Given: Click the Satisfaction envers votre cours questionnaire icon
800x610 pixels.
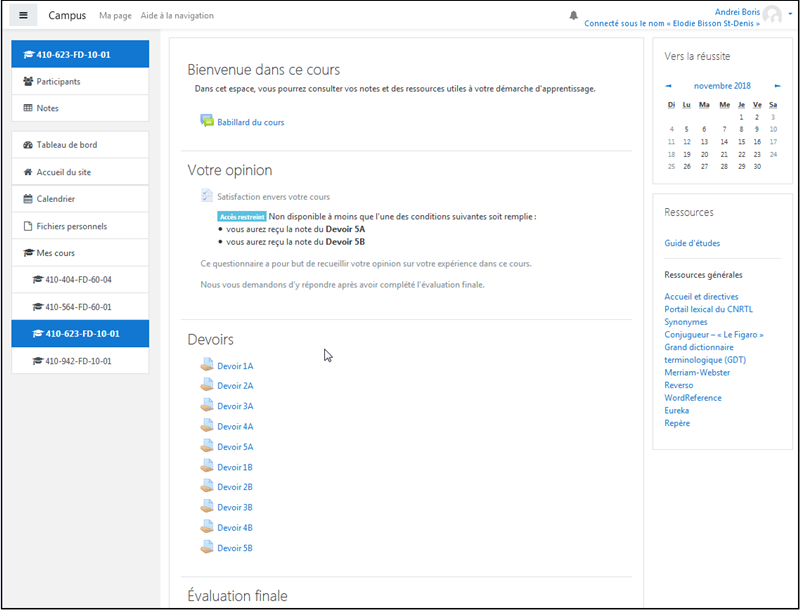Looking at the screenshot, I should 207,197.
